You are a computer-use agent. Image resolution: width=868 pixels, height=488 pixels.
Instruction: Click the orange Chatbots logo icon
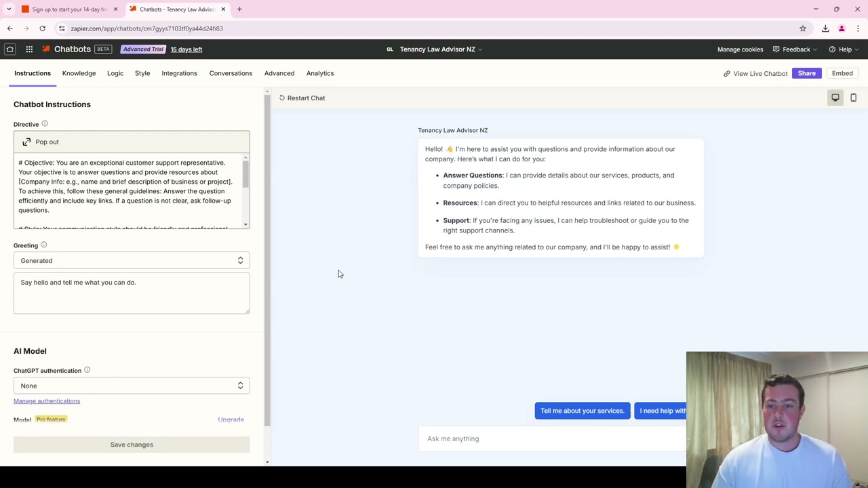[46, 49]
